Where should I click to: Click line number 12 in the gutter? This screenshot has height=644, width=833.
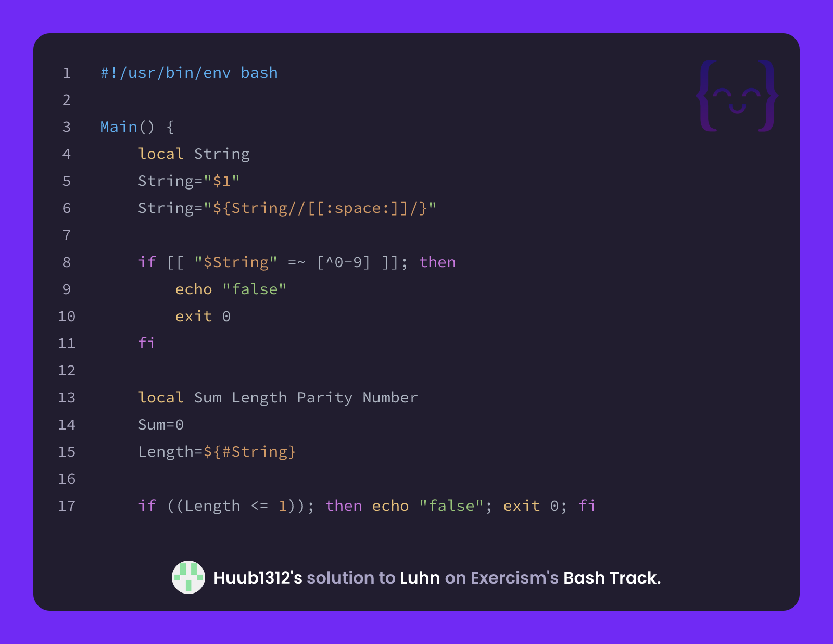pos(67,371)
